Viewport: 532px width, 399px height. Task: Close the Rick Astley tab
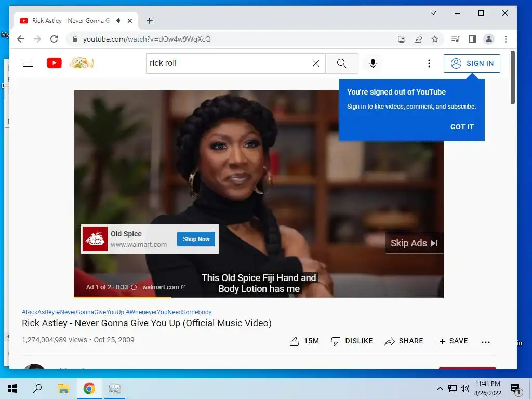tap(129, 21)
